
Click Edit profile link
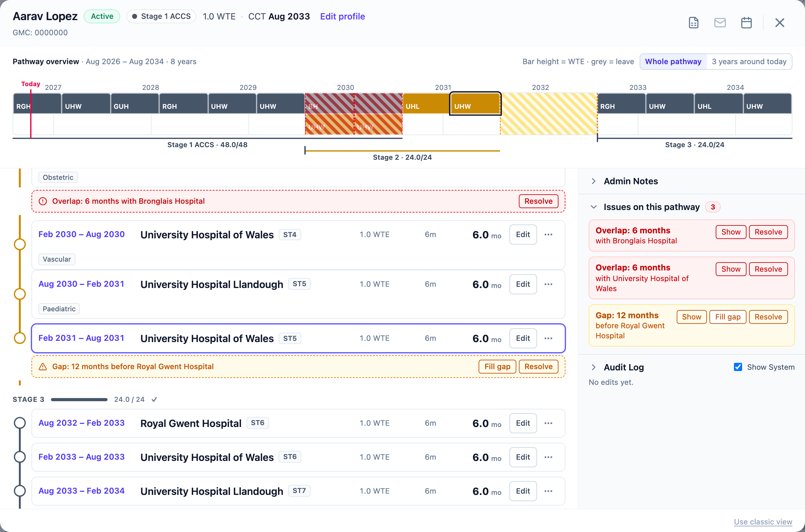(342, 16)
